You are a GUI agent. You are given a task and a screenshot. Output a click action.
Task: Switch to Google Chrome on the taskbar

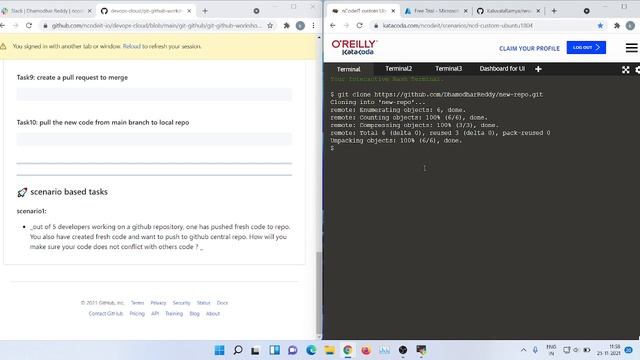point(348,350)
